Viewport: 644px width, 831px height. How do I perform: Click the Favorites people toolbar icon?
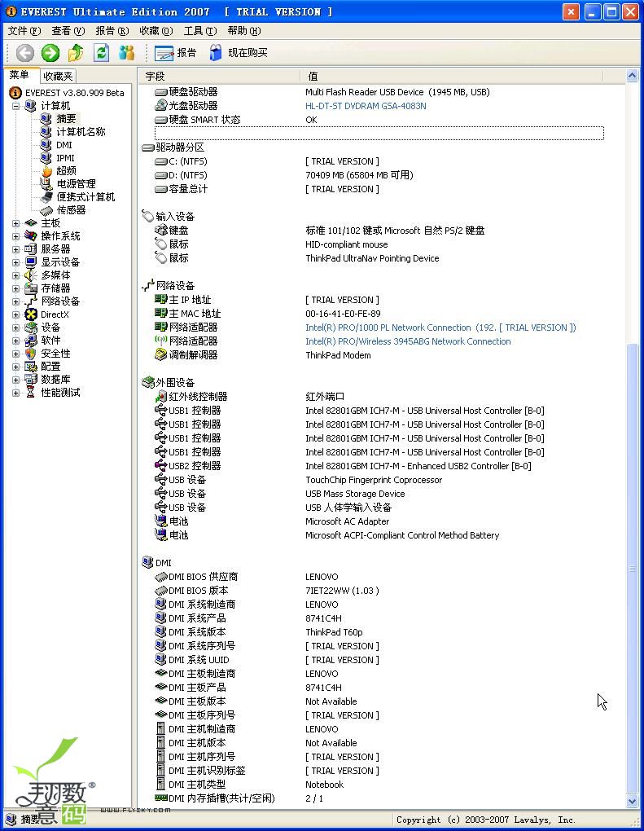(x=126, y=52)
